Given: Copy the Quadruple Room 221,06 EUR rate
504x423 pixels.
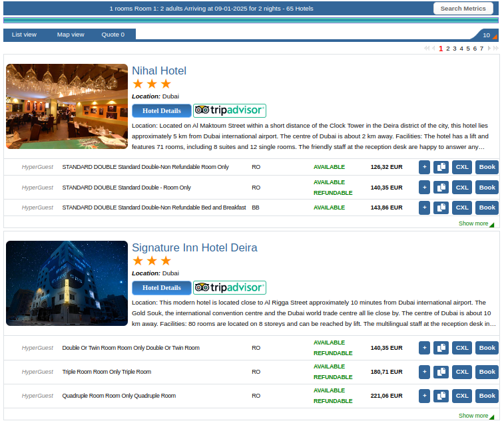Looking at the screenshot, I should click(441, 396).
